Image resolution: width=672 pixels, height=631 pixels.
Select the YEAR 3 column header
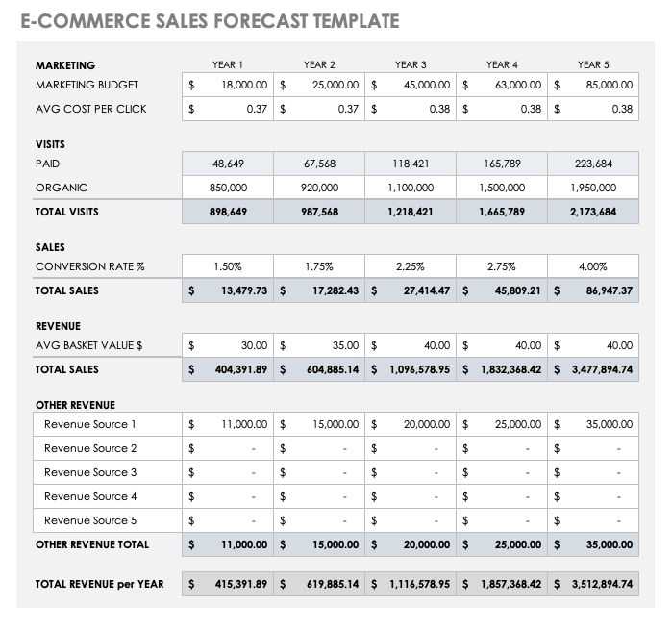(x=411, y=64)
